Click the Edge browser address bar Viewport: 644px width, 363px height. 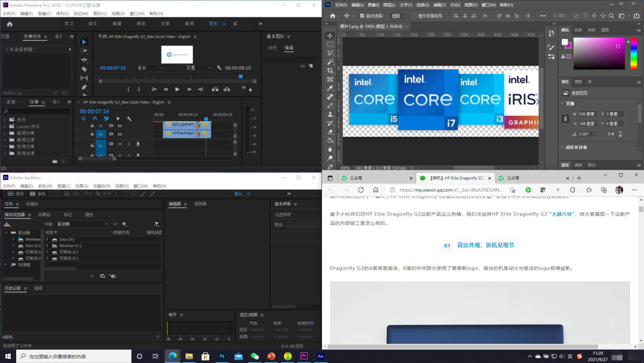[x=451, y=190]
